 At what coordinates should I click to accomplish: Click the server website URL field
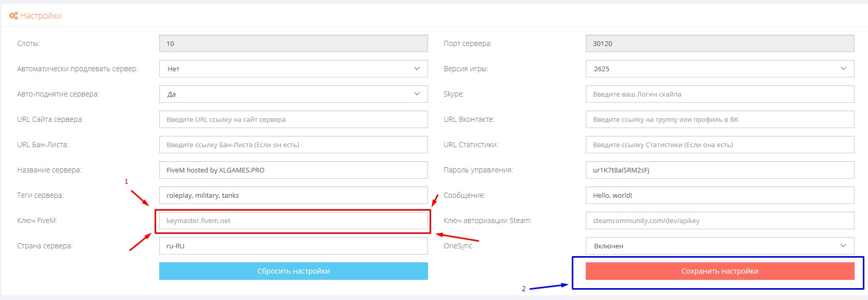pos(293,119)
